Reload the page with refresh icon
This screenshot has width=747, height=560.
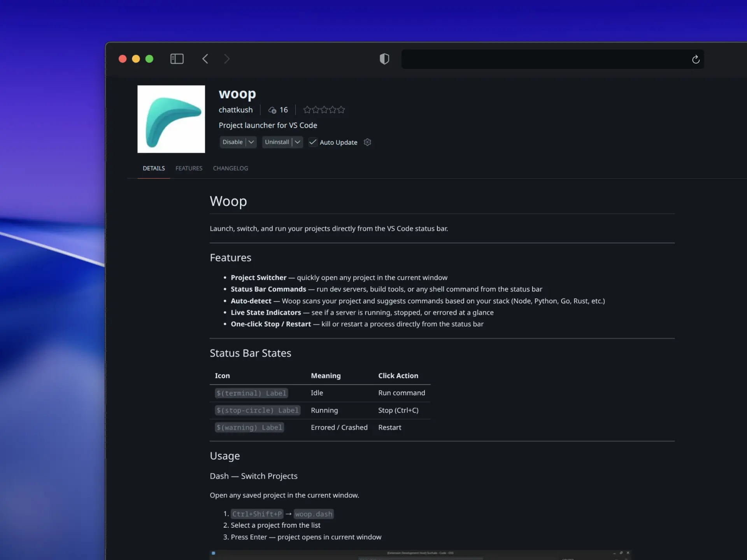click(696, 59)
